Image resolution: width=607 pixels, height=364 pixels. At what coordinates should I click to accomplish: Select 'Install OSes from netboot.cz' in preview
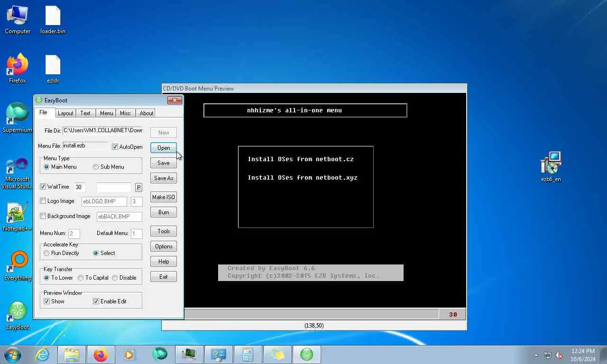301,159
